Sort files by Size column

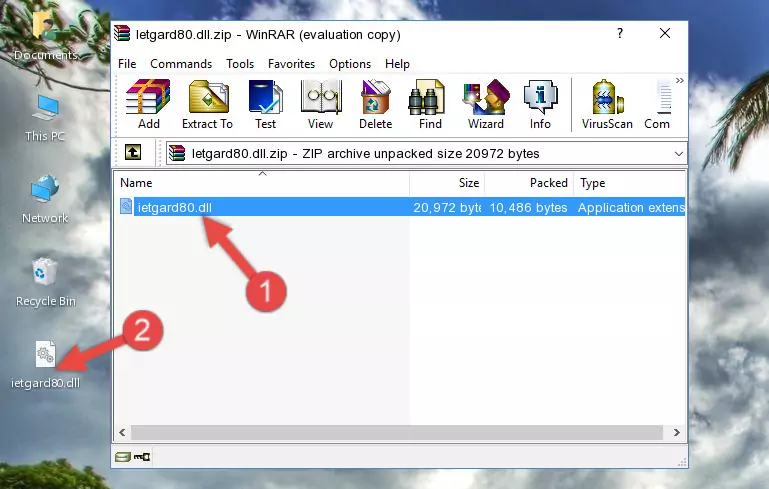(x=447, y=183)
